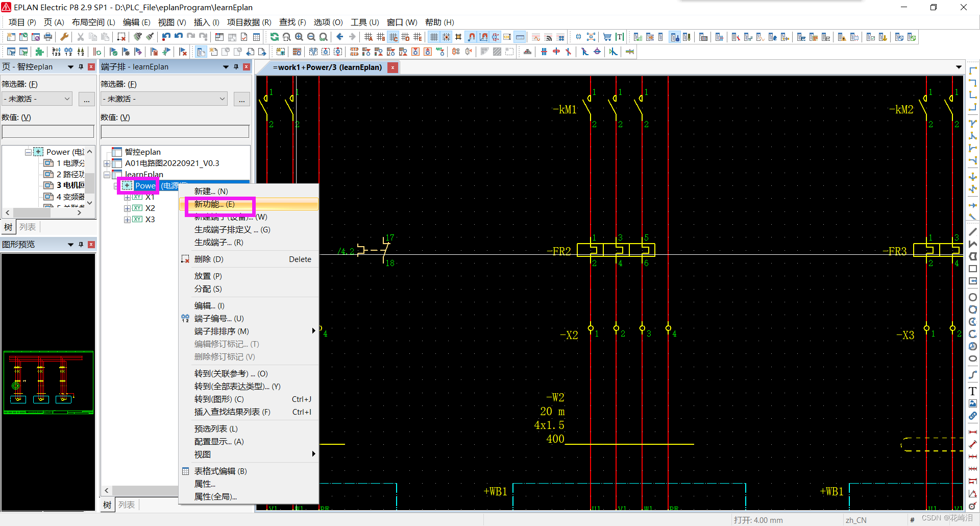Toggle pin on the 端子排 panel
The width and height of the screenshot is (980, 526).
click(236, 67)
